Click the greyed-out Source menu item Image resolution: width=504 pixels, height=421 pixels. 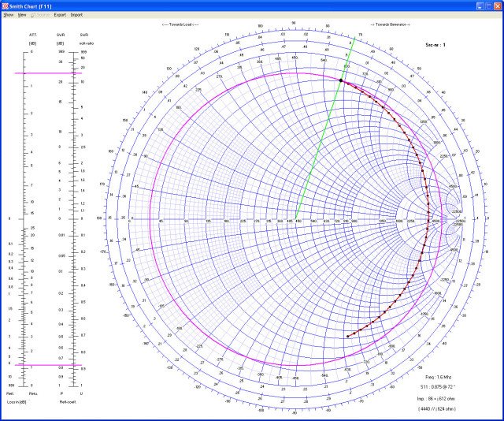(40, 15)
